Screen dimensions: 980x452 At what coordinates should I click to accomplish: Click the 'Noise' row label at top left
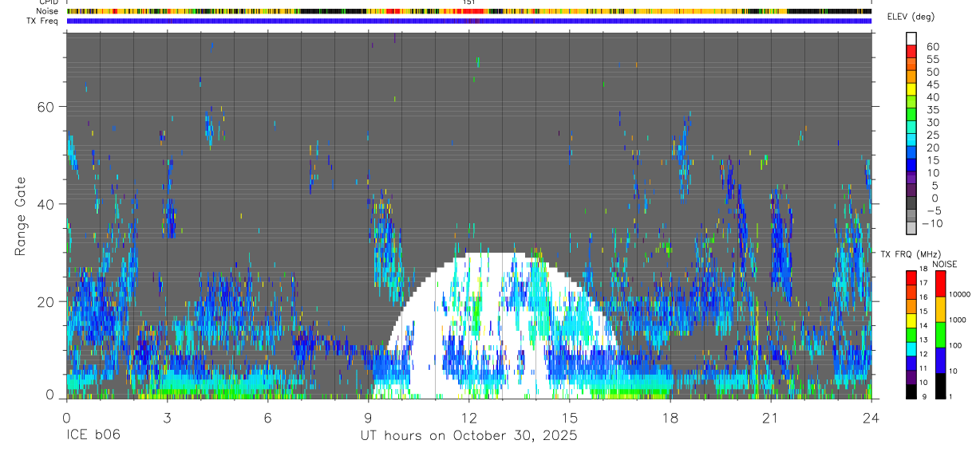47,11
